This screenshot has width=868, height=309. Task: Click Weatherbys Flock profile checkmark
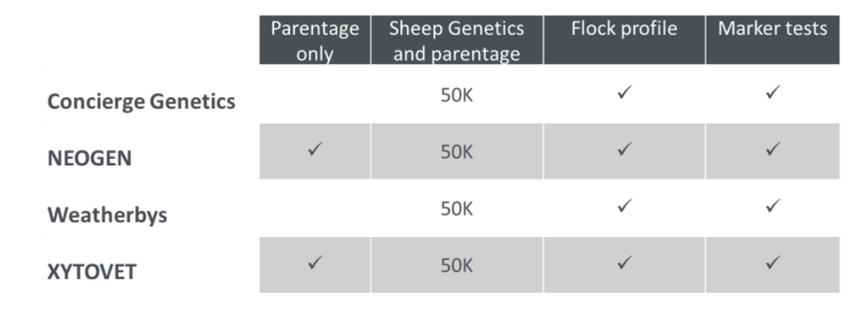624,205
